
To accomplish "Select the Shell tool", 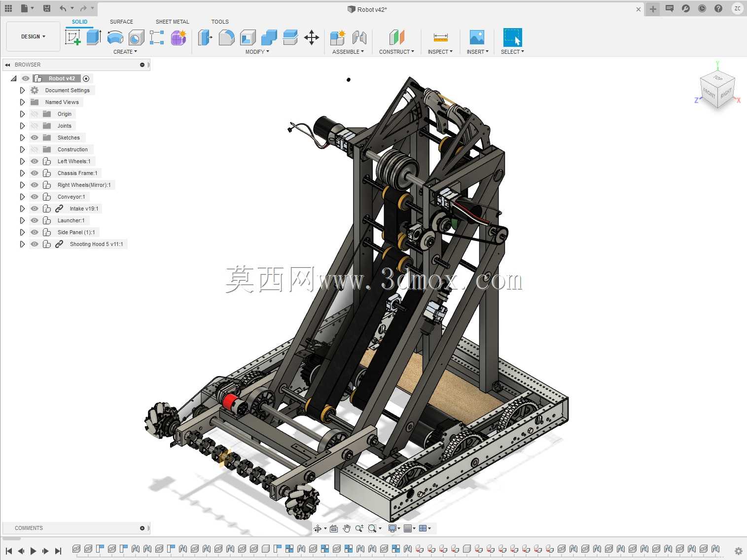I will [x=248, y=37].
